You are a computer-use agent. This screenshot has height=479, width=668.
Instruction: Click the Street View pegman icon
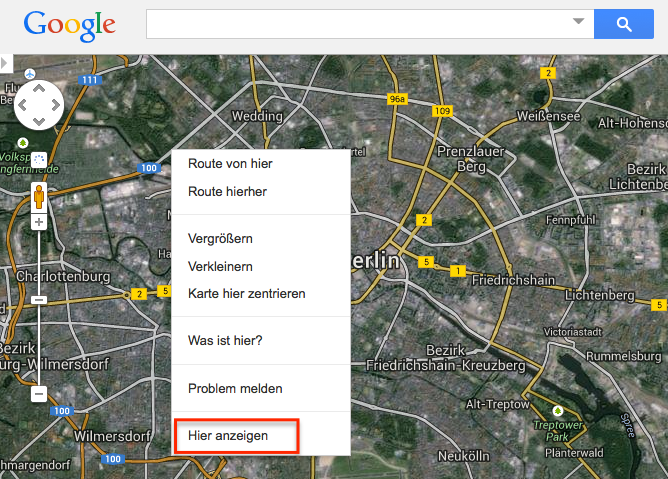39,195
